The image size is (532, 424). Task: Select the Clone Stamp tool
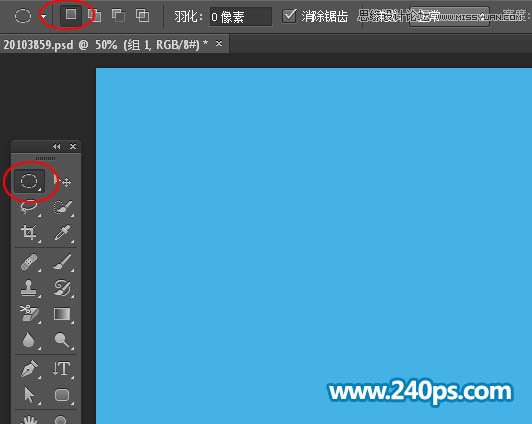pos(29,288)
